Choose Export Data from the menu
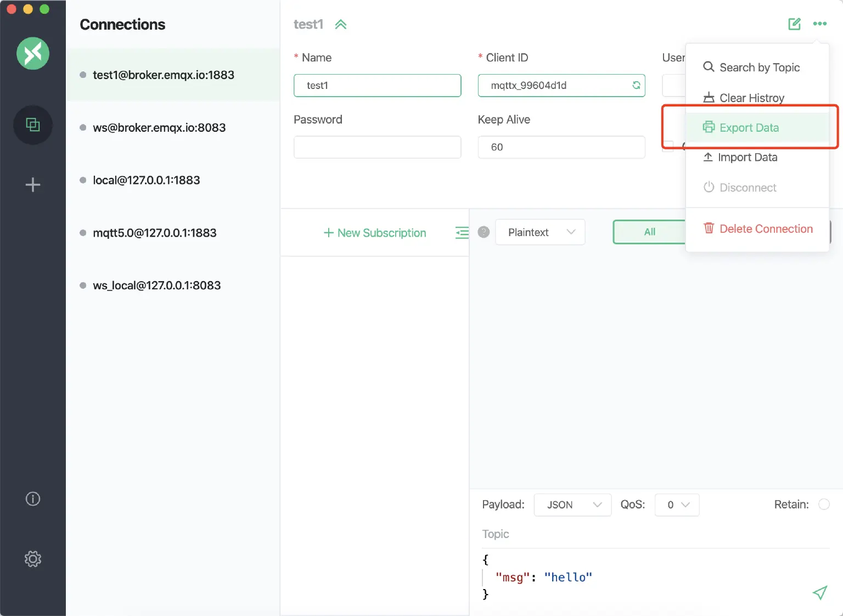This screenshot has height=616, width=843. point(749,127)
